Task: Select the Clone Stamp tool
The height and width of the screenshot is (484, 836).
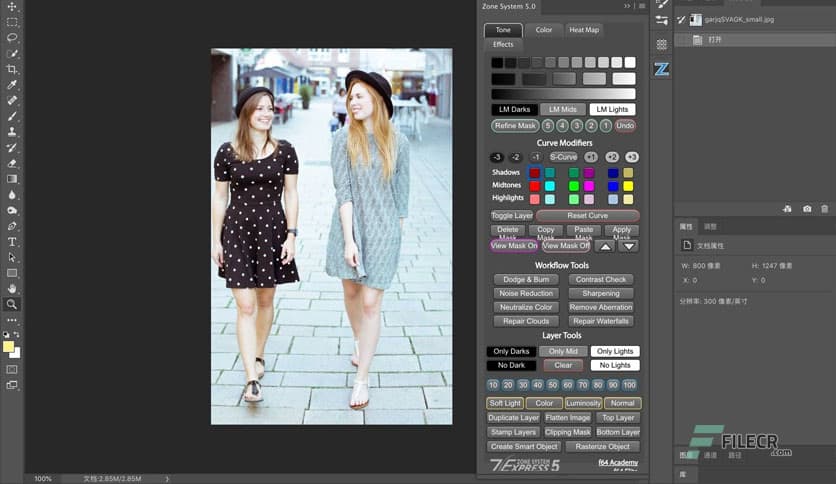Action: 12,132
